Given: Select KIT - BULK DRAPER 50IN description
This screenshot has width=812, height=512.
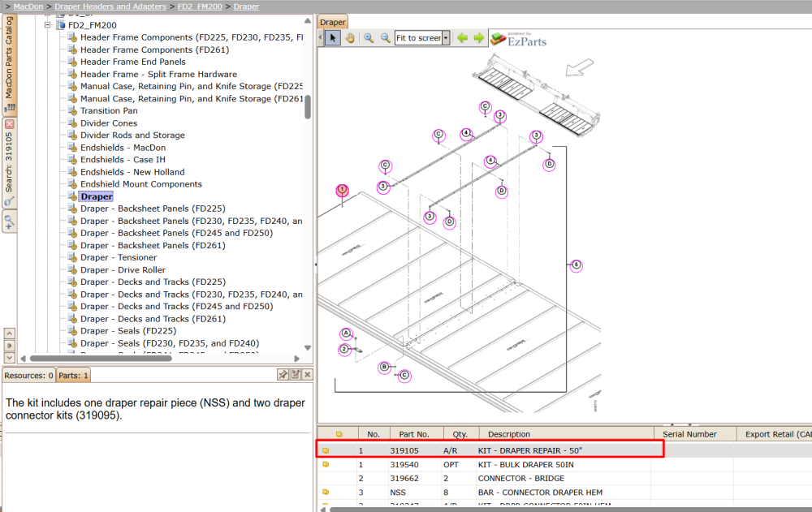Looking at the screenshot, I should pos(525,464).
